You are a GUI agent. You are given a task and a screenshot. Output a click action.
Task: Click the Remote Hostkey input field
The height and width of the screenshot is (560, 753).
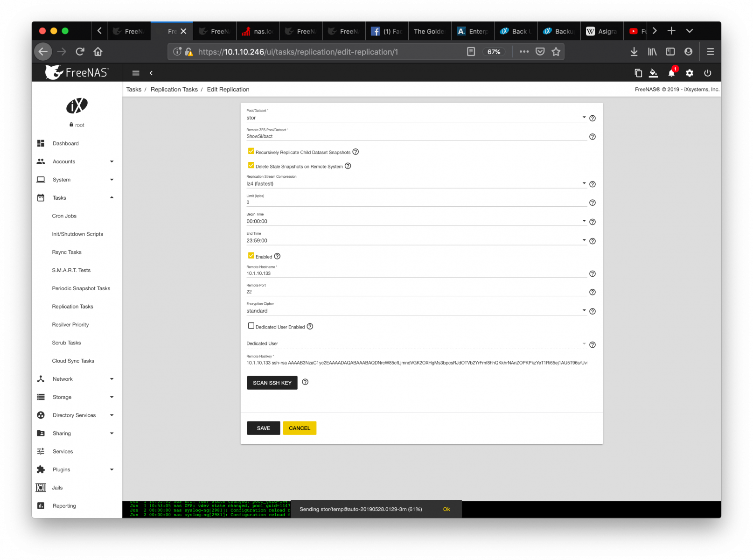click(x=416, y=363)
